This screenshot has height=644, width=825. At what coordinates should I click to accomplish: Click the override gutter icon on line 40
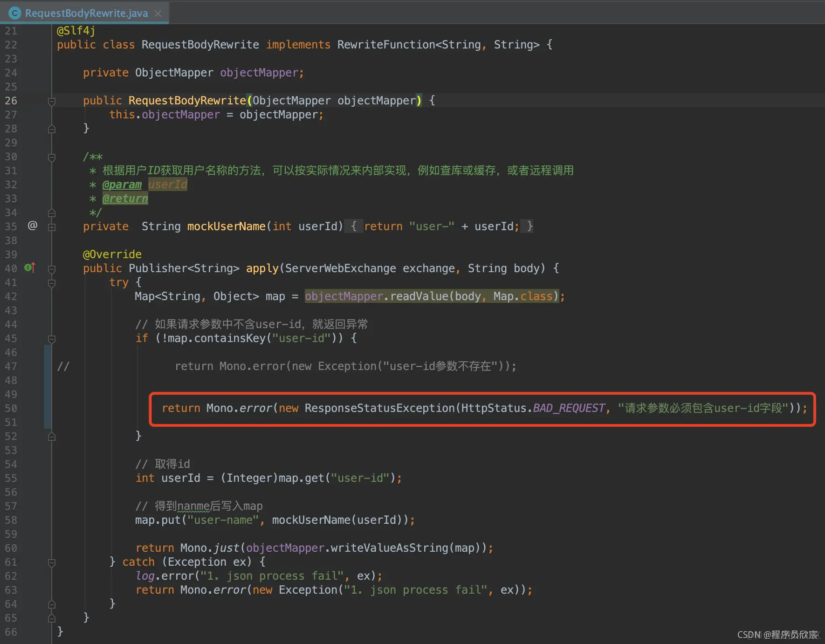(30, 267)
